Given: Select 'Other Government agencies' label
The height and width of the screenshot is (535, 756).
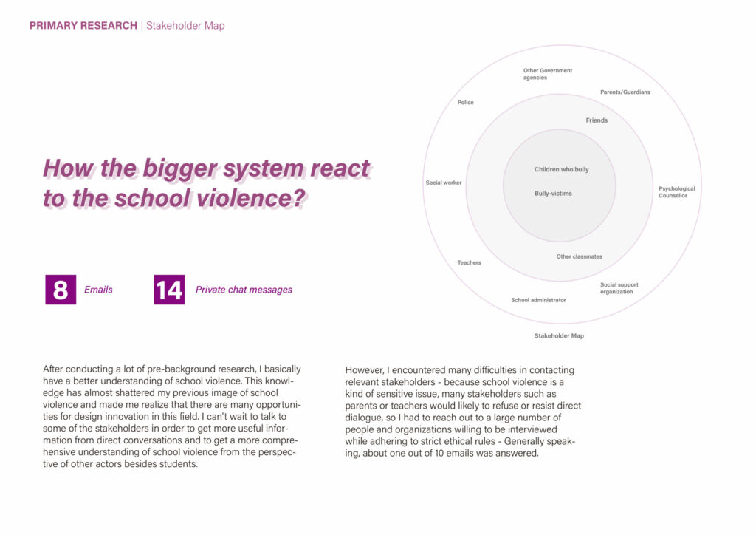Looking at the screenshot, I should [x=547, y=74].
